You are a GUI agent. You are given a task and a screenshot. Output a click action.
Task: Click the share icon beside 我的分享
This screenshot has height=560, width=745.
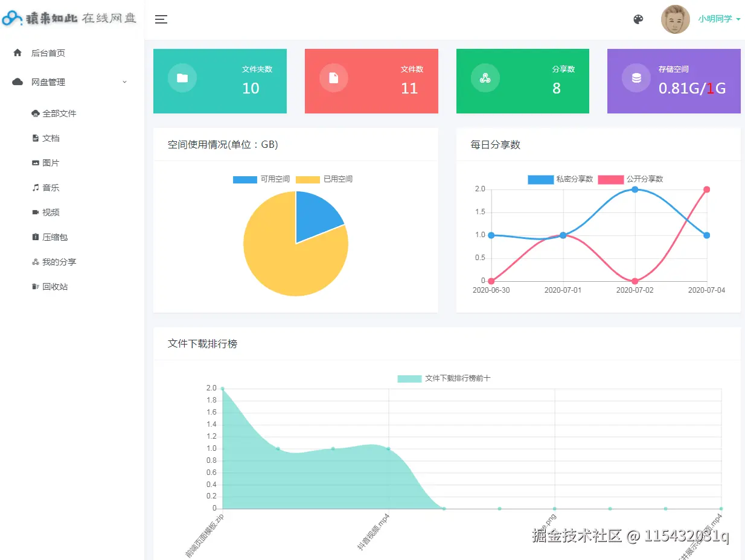[x=35, y=262]
